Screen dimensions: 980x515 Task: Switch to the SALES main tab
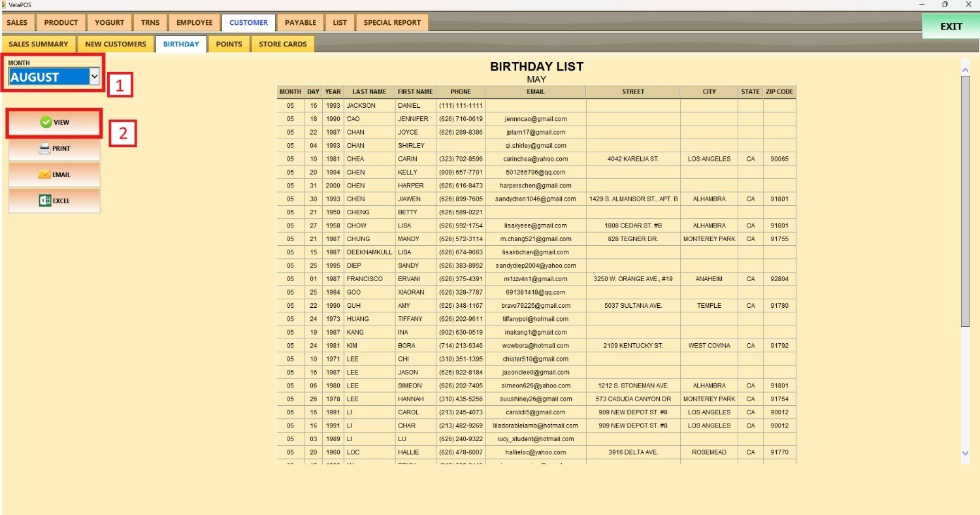tap(17, 23)
